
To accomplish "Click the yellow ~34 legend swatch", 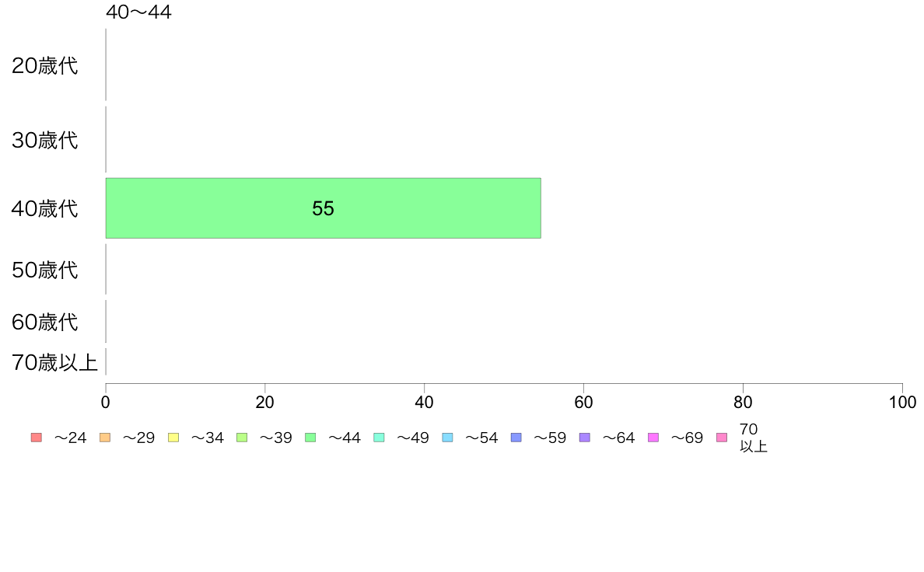I will coord(173,437).
